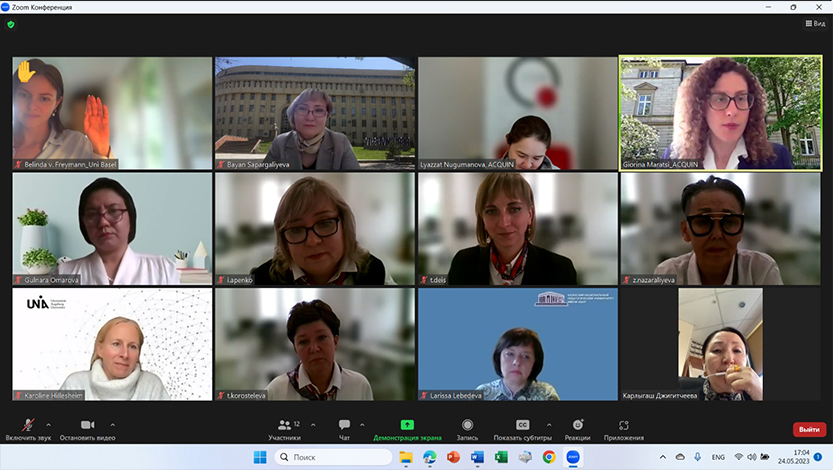Open Excel from the taskbar

pos(500,457)
